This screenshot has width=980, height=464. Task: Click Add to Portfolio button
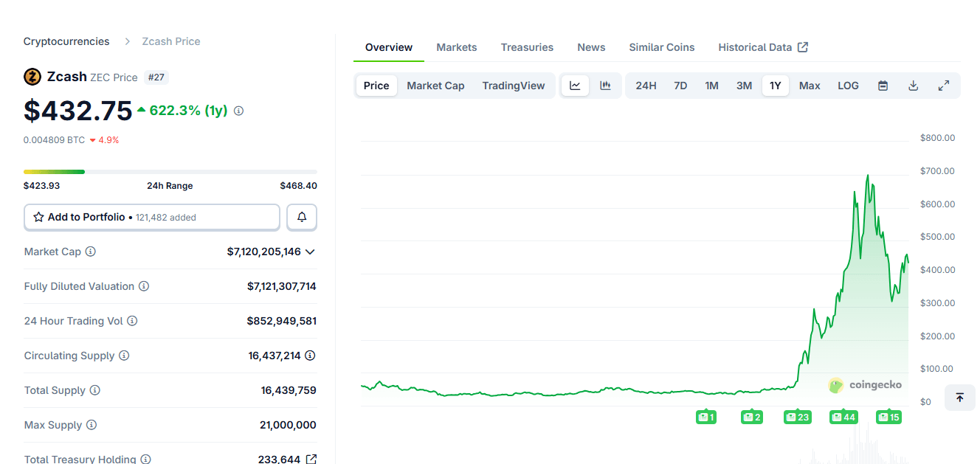152,218
